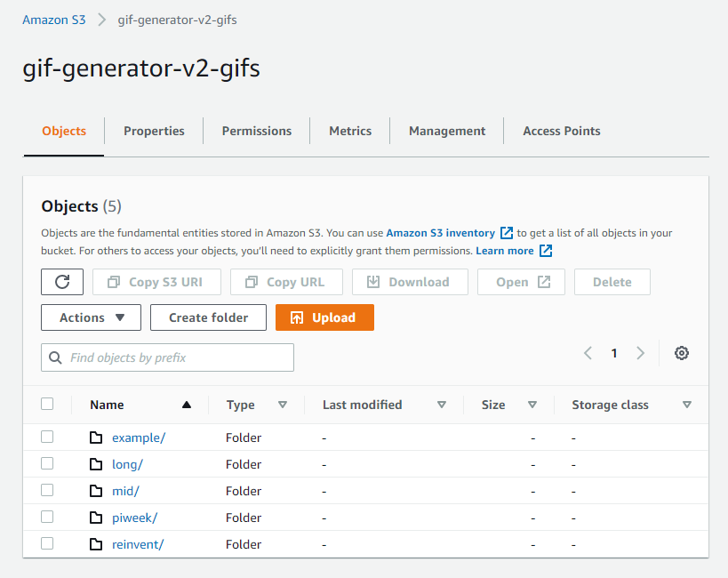Check the box for the example/ folder
The height and width of the screenshot is (578, 728).
coord(47,437)
